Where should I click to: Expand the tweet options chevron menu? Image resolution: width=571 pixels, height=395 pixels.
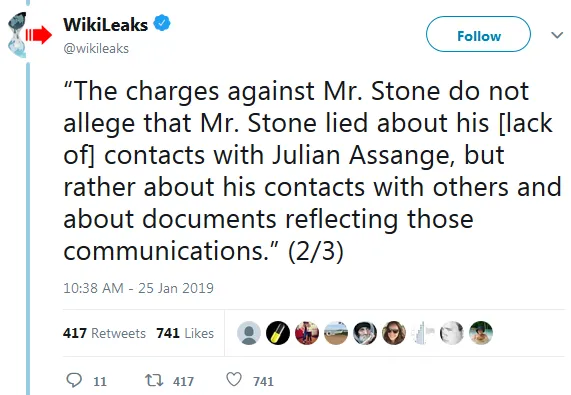557,35
